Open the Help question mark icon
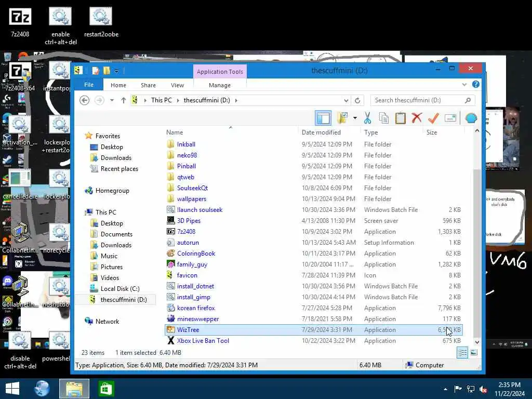Screen dimensions: 532x399 point(476,84)
